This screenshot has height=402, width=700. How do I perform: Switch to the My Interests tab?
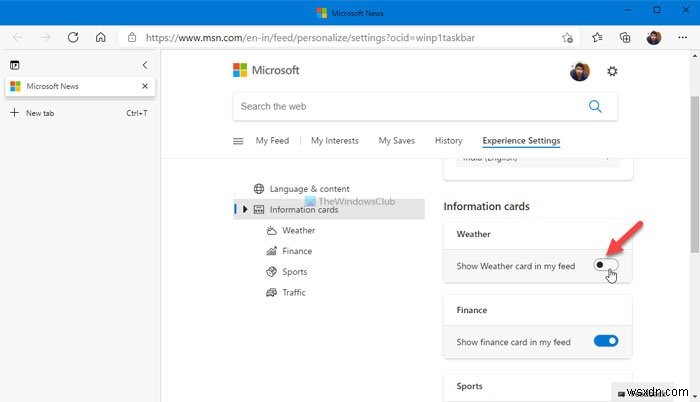333,141
